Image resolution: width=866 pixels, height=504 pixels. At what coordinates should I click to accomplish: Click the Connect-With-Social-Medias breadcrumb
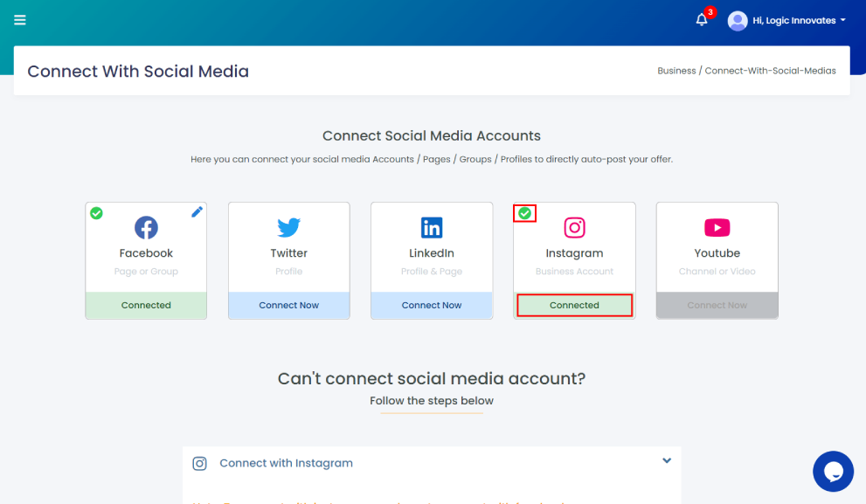[771, 71]
